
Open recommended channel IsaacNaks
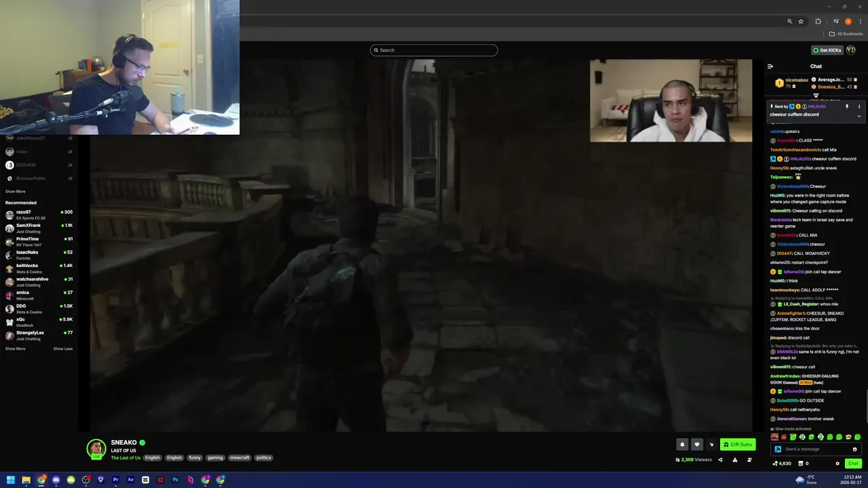39,256
